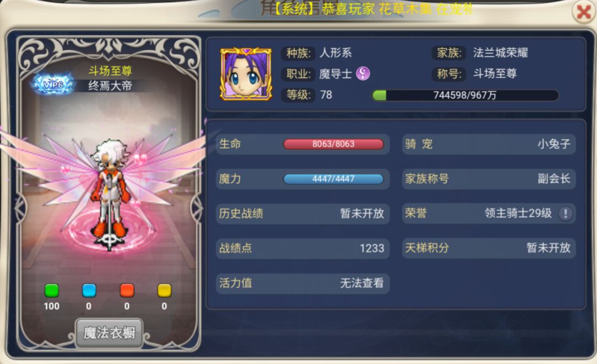This screenshot has width=597, height=364.
Task: Open the 骑宠 小兔子 row
Action: coord(489,144)
